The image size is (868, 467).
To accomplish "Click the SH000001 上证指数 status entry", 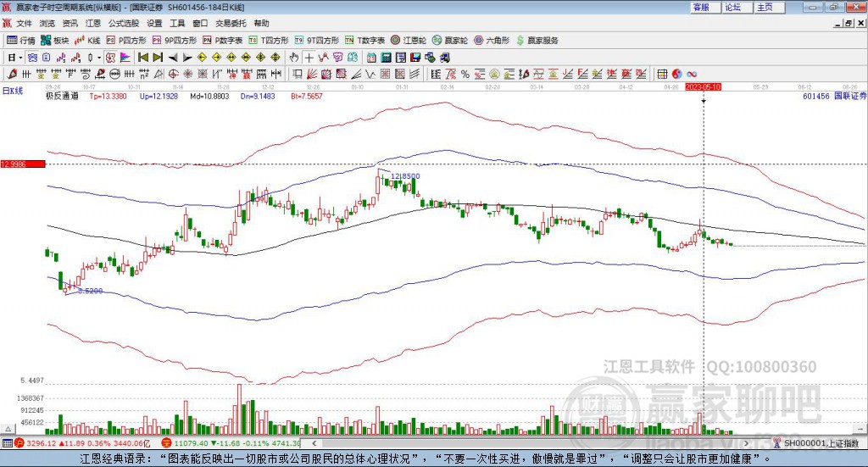I will pyautogui.click(x=821, y=443).
